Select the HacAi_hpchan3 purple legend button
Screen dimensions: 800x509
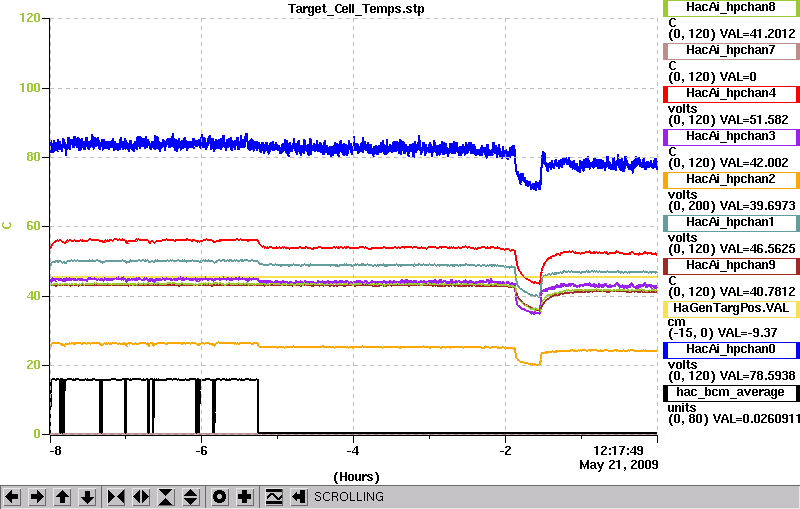coord(731,136)
